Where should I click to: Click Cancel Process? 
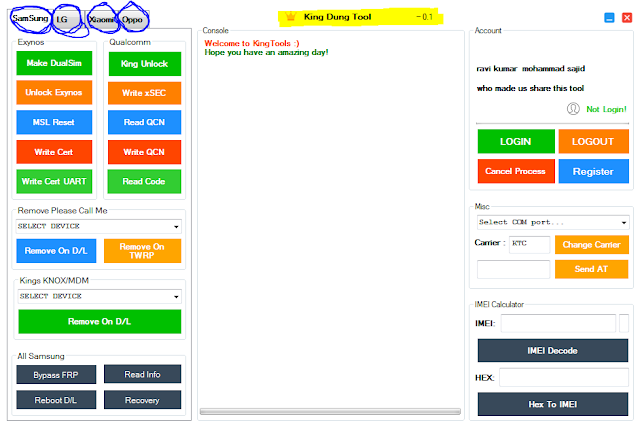tap(516, 171)
